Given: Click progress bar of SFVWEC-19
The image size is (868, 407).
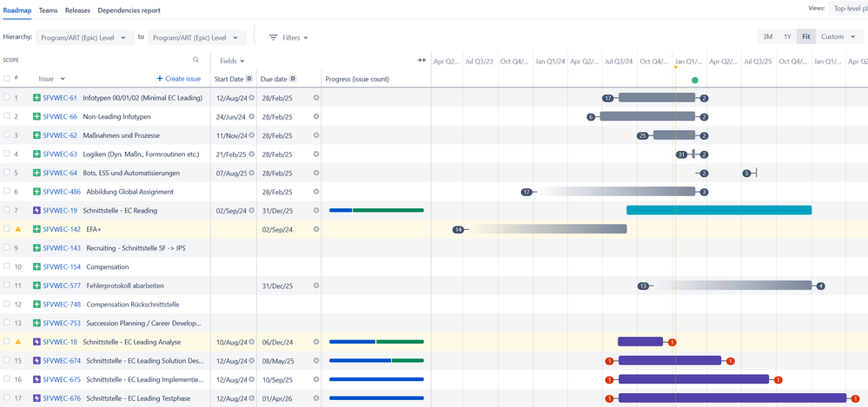Looking at the screenshot, I should (376, 210).
